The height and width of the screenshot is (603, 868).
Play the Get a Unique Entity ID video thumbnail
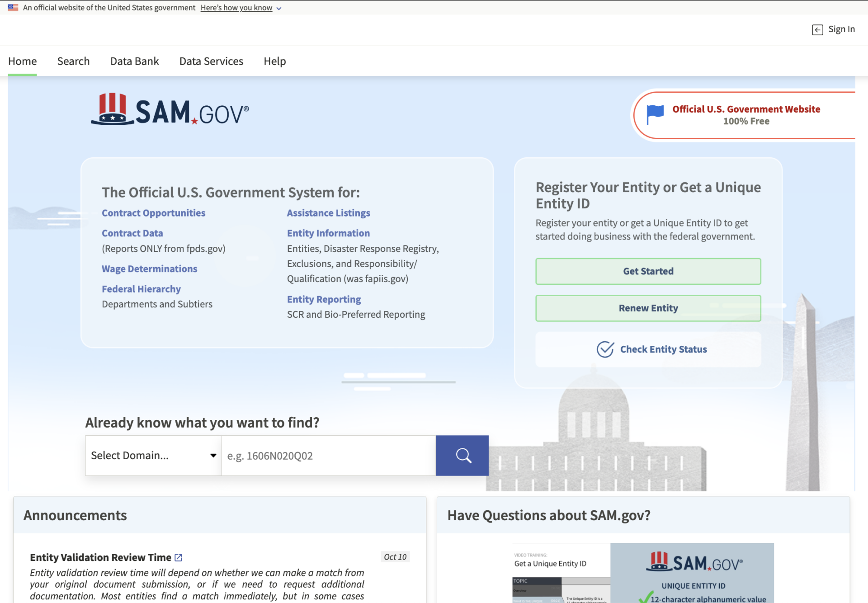[643, 573]
